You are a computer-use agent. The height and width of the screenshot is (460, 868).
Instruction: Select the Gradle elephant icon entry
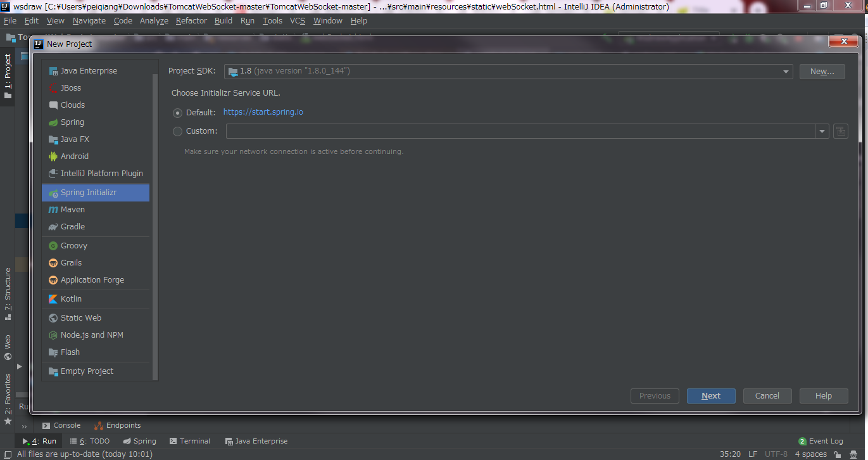tap(53, 227)
